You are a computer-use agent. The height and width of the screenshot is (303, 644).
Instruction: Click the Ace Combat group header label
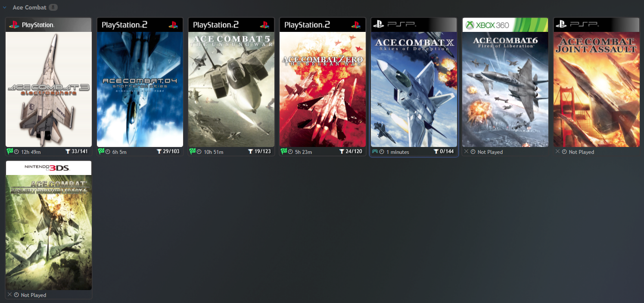click(29, 7)
